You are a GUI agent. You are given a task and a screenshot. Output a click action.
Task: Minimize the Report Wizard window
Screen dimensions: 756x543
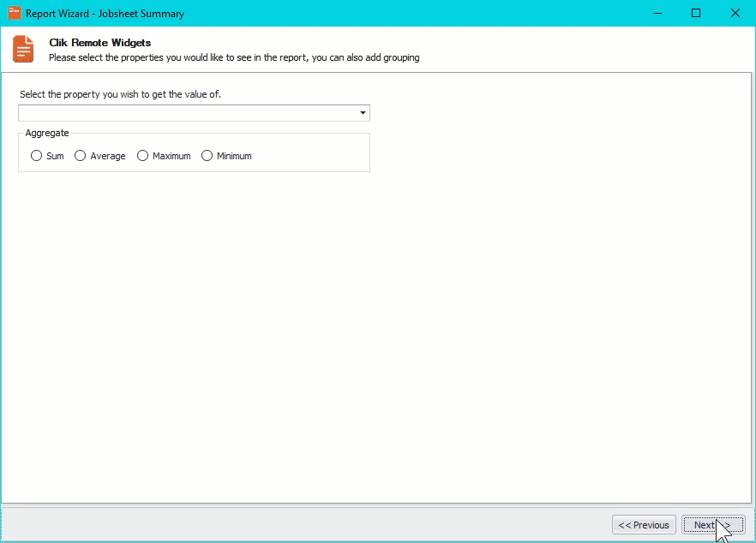pos(657,13)
